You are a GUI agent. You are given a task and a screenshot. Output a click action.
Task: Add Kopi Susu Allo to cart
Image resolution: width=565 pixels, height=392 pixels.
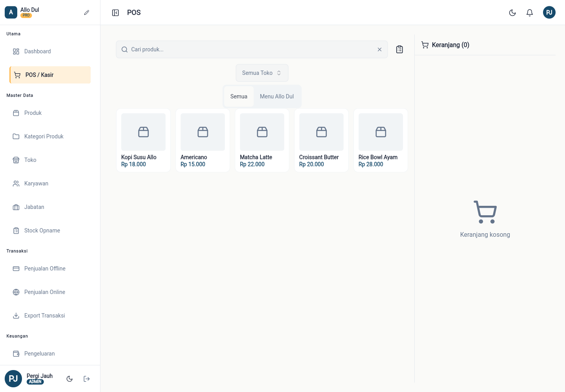143,140
